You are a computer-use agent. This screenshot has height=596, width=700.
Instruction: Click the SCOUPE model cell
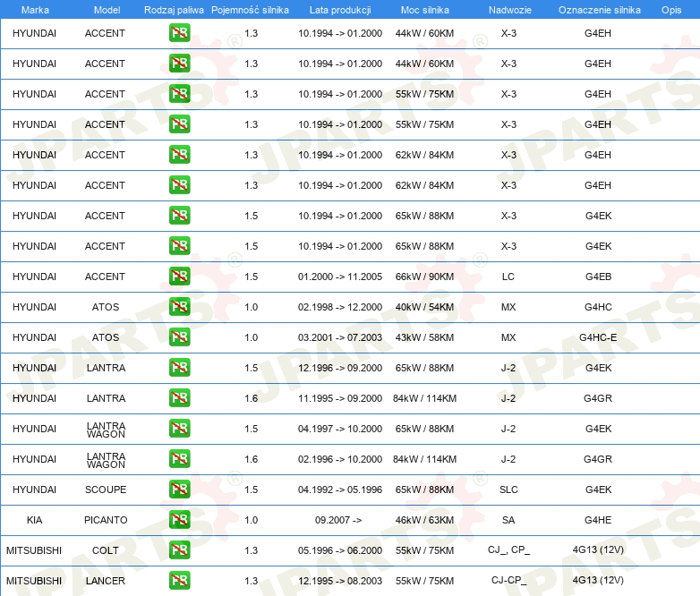click(x=106, y=490)
